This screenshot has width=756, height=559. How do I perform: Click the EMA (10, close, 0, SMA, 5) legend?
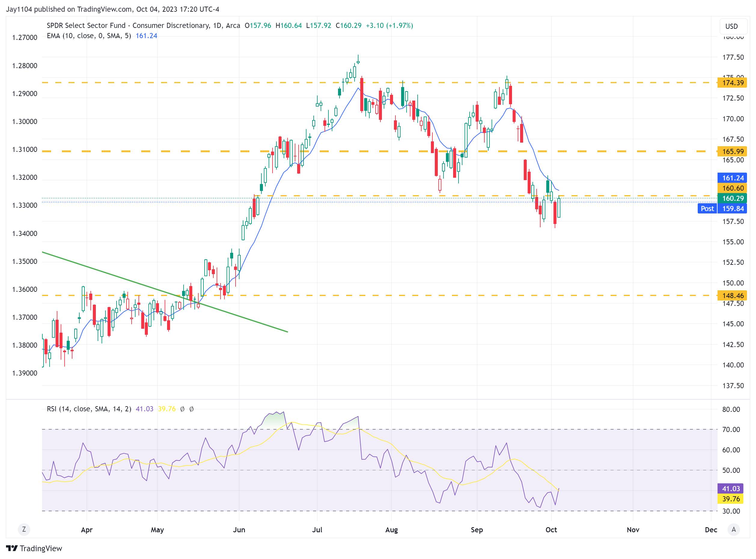[x=89, y=35]
